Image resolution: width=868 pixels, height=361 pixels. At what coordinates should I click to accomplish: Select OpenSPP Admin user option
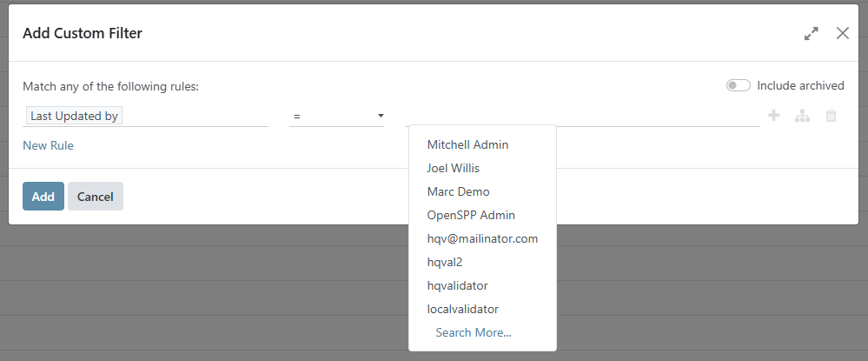tap(471, 215)
